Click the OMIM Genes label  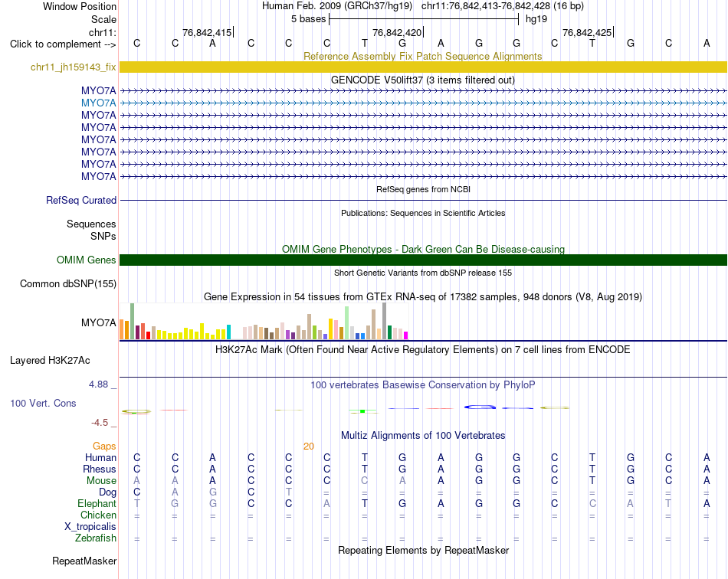click(86, 260)
